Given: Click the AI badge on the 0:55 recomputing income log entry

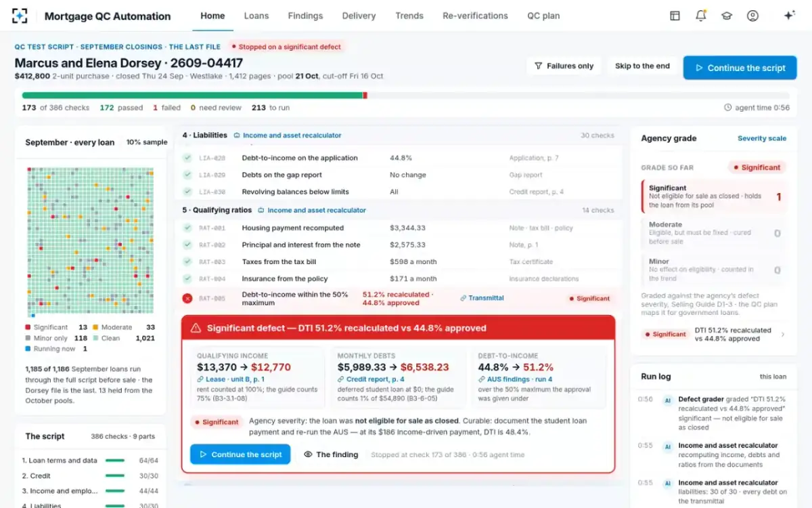Looking at the screenshot, I should pyautogui.click(x=668, y=446).
